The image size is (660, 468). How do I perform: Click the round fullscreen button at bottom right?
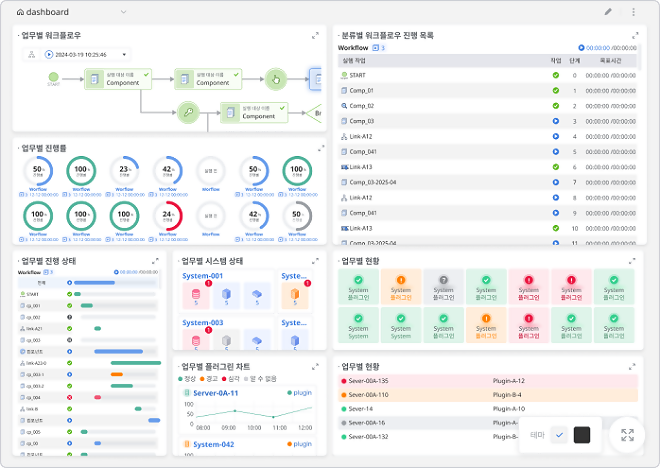(627, 435)
